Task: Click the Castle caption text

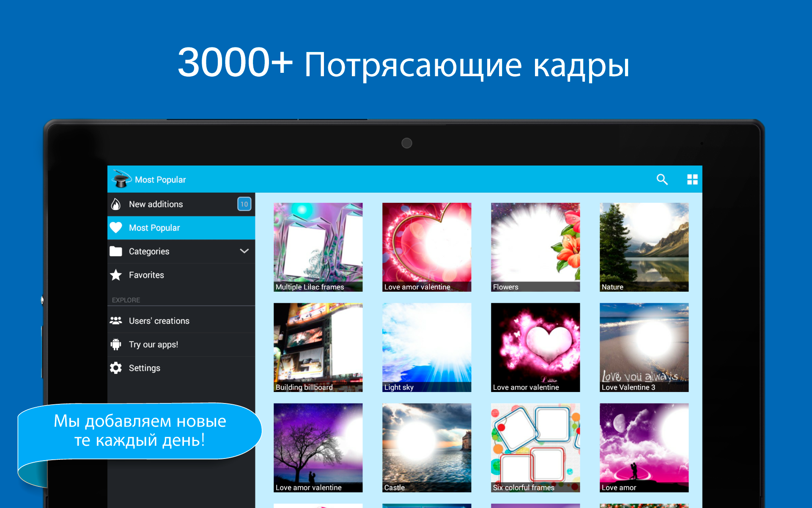Action: point(394,488)
